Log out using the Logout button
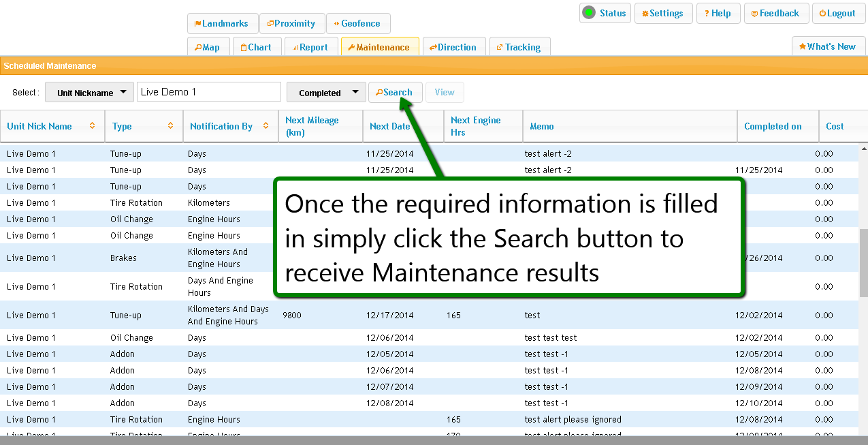The height and width of the screenshot is (445, 868). coord(837,14)
